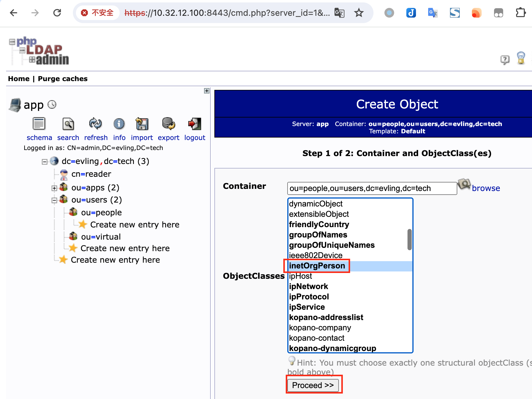Collapse the dc=evling,dc=tech tree node
Screen dimensions: 532x399
click(x=45, y=162)
